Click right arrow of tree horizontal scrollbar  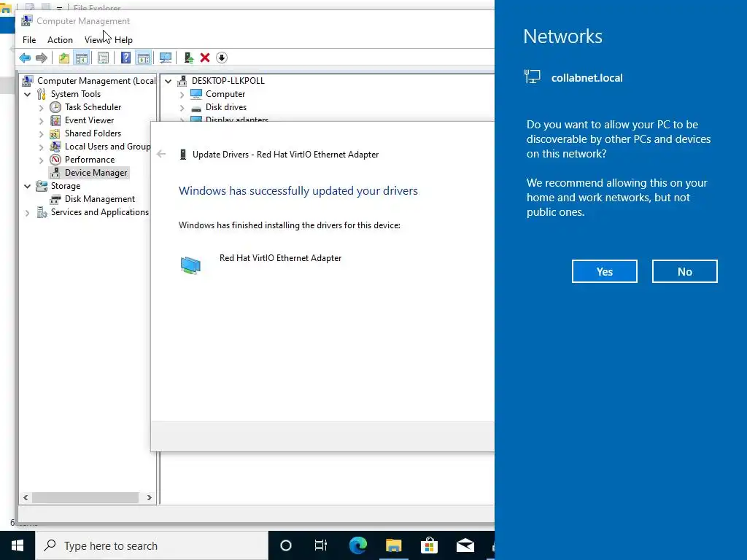tap(149, 497)
